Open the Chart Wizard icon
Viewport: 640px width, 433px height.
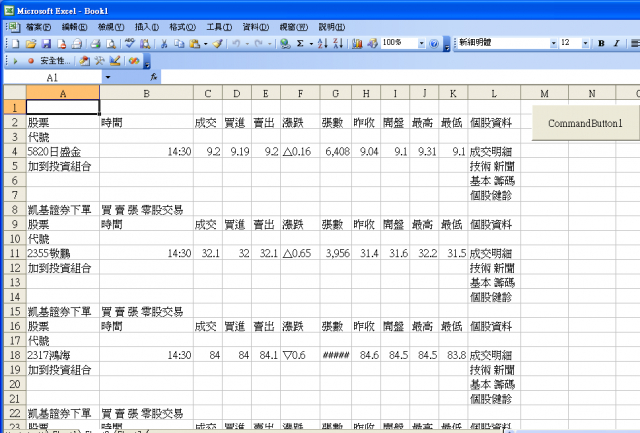(357, 43)
